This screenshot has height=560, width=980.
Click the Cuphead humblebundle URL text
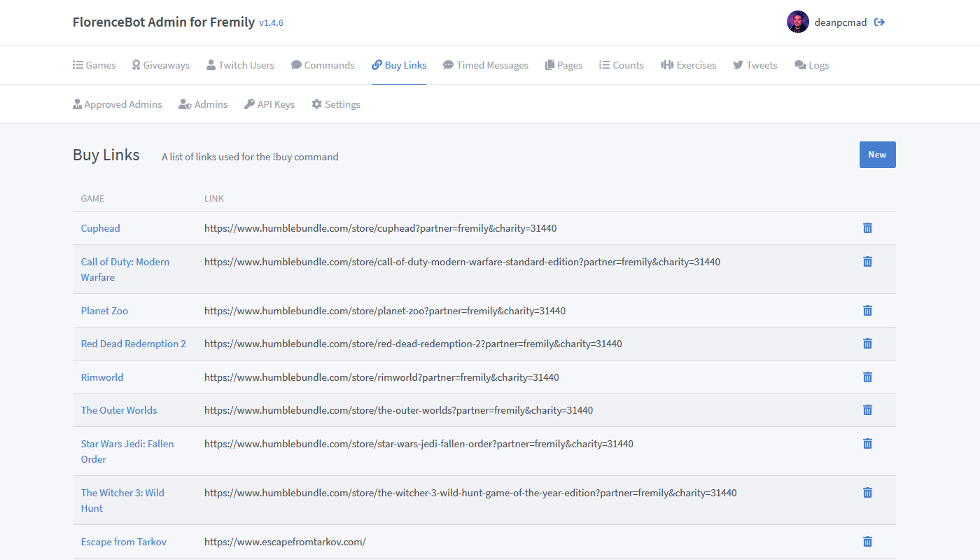[x=381, y=228]
